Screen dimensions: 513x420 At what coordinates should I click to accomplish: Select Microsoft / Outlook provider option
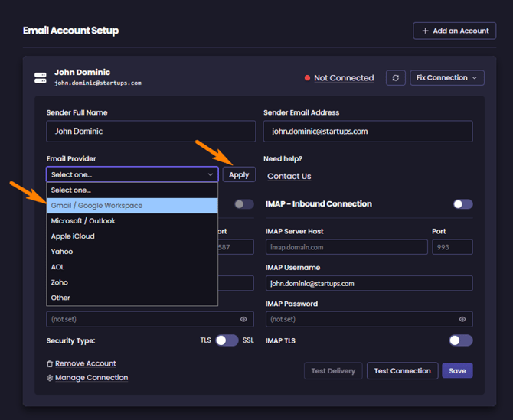tap(132, 221)
